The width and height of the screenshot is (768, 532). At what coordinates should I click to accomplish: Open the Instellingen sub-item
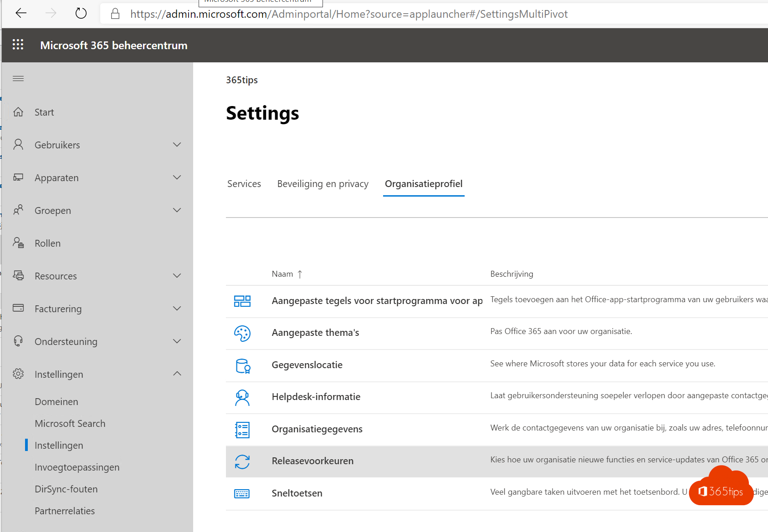[59, 445]
